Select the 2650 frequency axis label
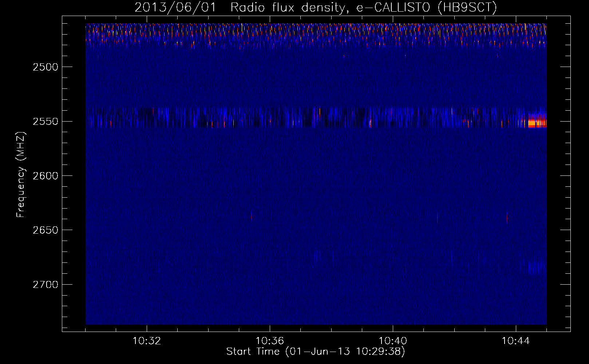Viewport: 589px width, 364px height. (x=46, y=230)
